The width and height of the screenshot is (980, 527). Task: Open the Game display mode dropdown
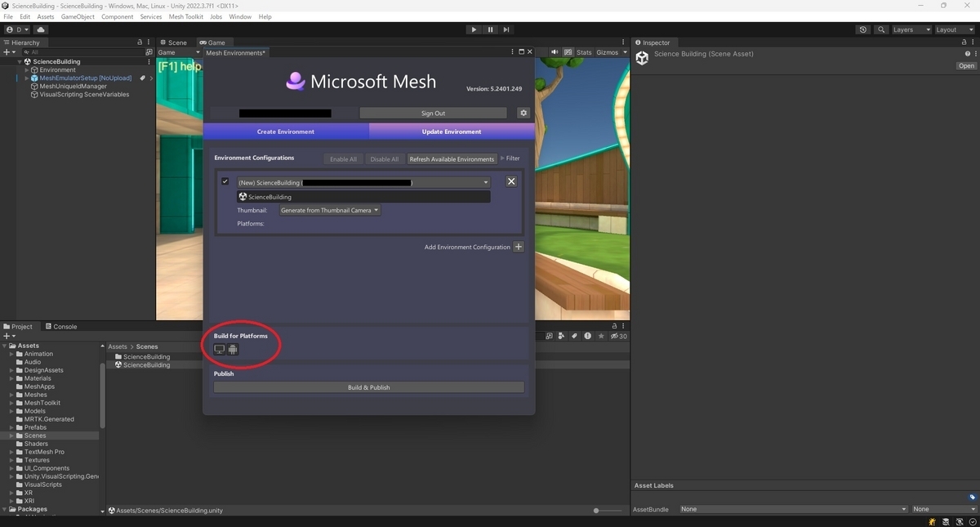pyautogui.click(x=179, y=52)
